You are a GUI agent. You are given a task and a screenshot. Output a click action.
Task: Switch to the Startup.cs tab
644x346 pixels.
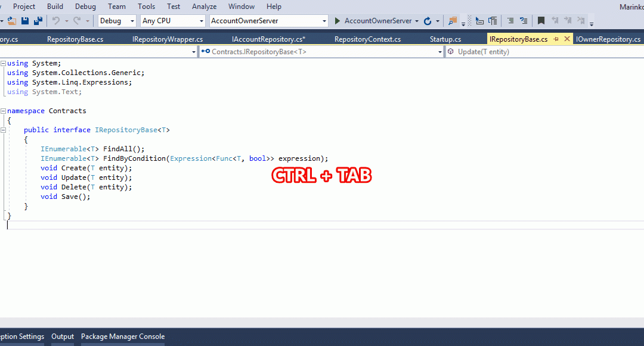click(445, 39)
